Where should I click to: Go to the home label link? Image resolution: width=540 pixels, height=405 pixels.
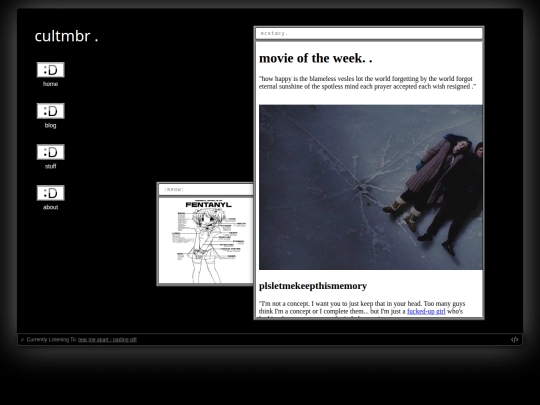(x=50, y=84)
